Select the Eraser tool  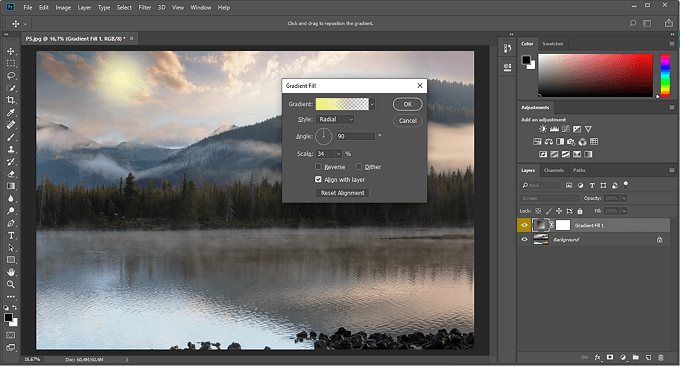[11, 174]
